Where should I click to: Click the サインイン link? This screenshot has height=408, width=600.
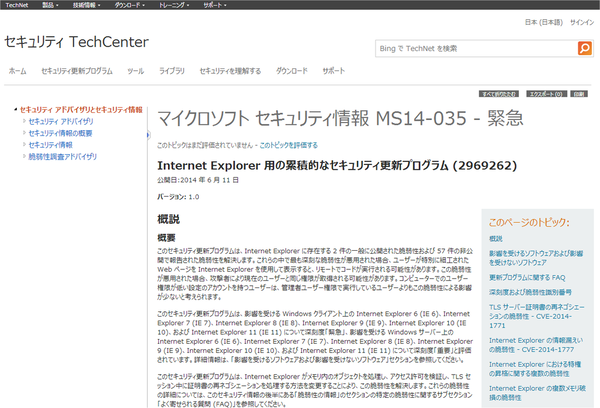pos(582,22)
